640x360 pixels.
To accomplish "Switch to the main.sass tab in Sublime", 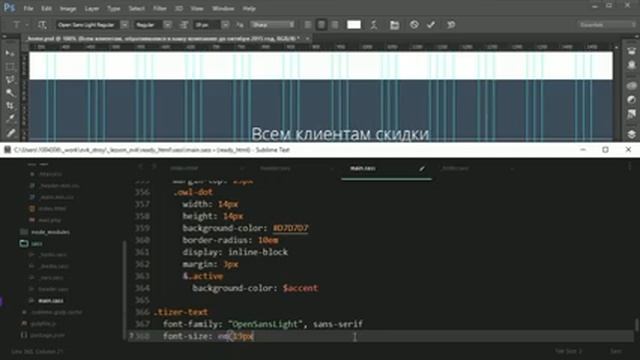I will click(363, 168).
